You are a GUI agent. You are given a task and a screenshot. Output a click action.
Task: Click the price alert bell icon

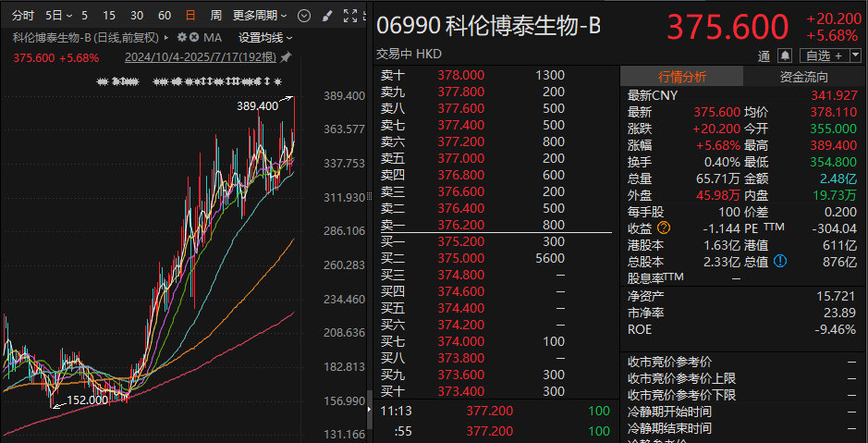click(x=785, y=55)
